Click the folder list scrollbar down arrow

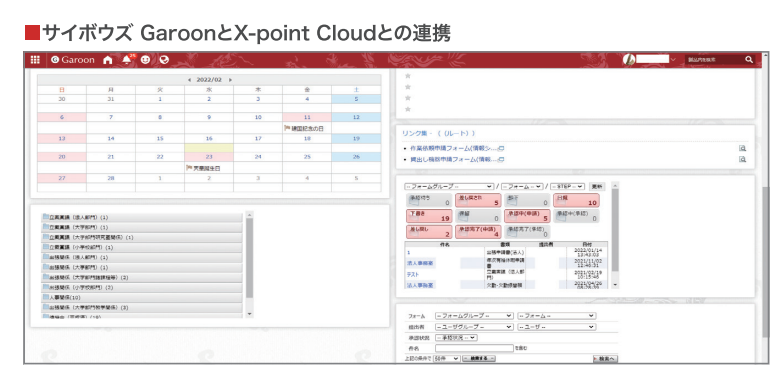(249, 314)
